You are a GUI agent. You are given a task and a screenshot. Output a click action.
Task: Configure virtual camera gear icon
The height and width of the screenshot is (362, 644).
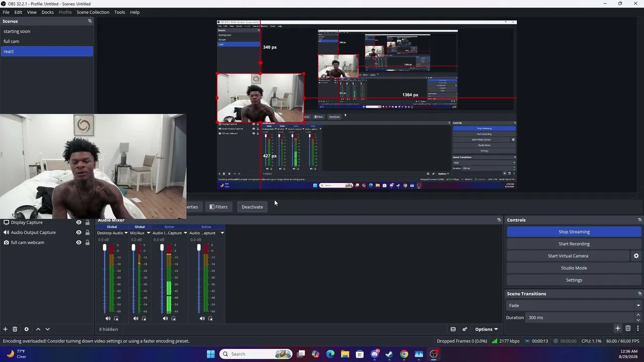[x=636, y=256]
